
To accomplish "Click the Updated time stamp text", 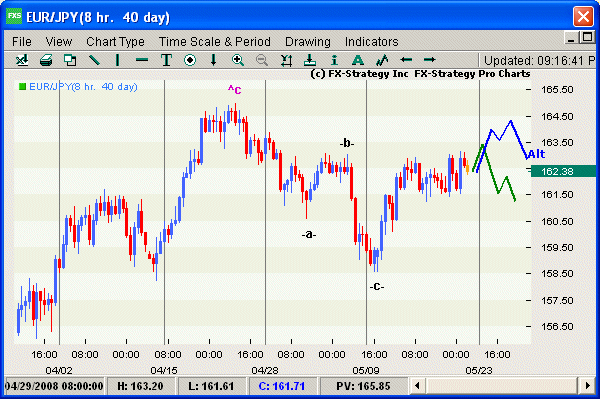I will tap(539, 60).
